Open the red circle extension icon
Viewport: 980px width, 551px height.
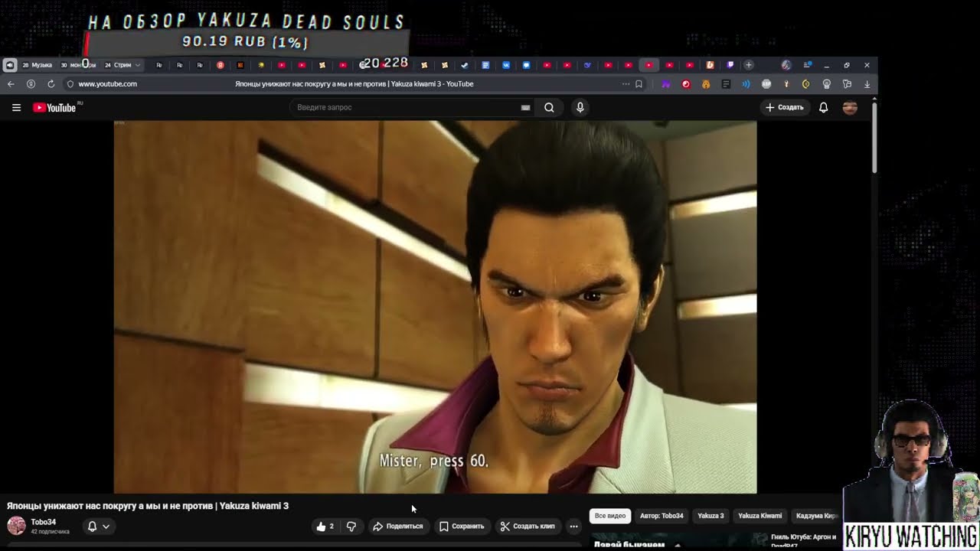(686, 84)
